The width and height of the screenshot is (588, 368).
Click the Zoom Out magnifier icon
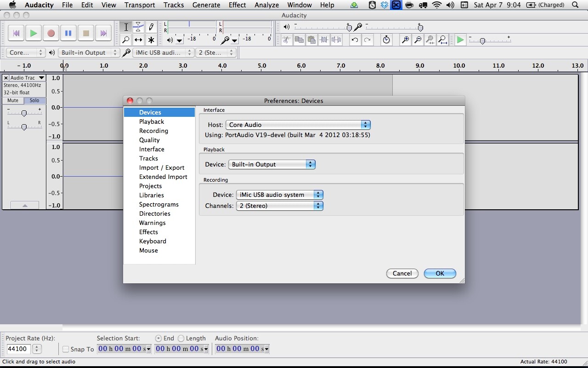coord(418,40)
